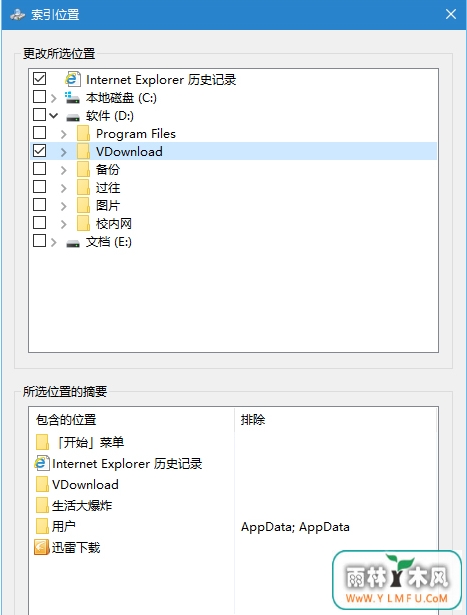Check the 图片 folder checkbox
Viewport: 467px width, 615px height.
coord(39,205)
